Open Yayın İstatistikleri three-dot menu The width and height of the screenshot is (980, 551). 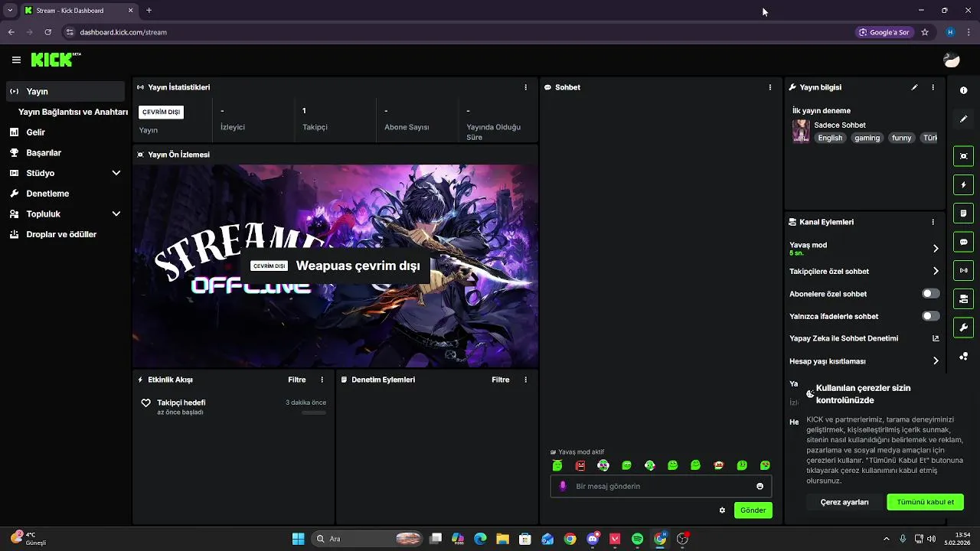[x=525, y=87]
